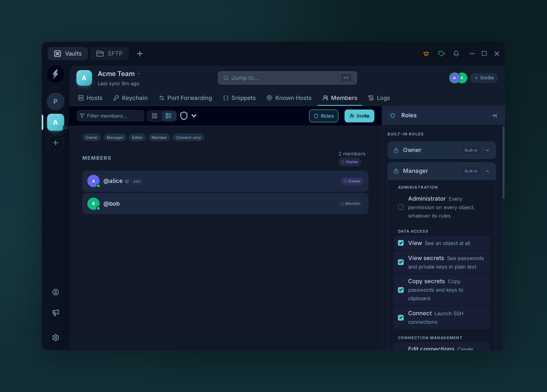Click the Built-in tag on Manager role

471,171
